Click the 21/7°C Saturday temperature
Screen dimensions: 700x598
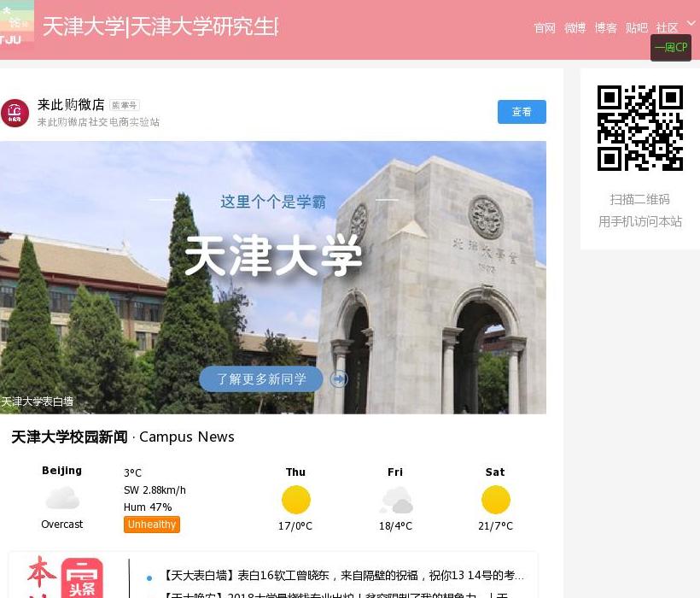pos(495,526)
